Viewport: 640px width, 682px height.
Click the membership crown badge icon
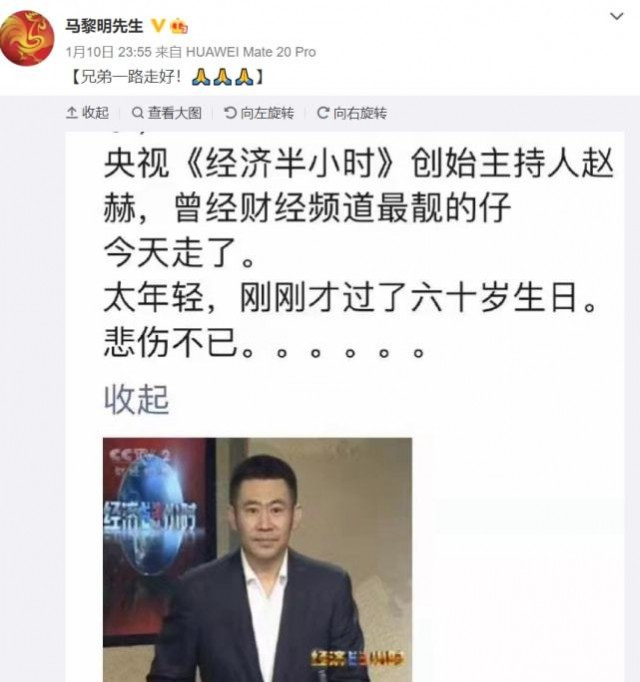pos(179,27)
